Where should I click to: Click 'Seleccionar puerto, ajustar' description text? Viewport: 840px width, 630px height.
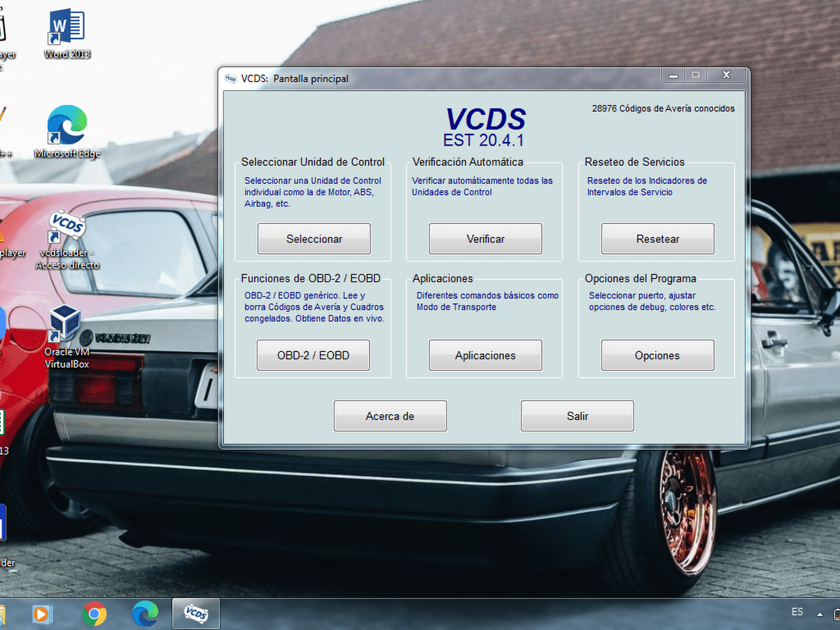pos(643,295)
